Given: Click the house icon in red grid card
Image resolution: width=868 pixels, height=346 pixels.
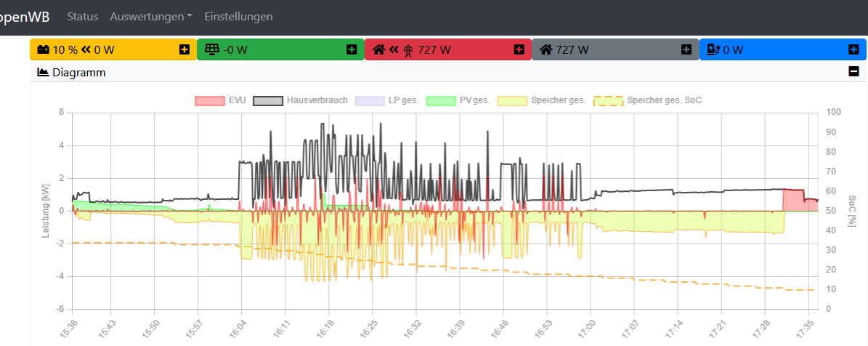Looking at the screenshot, I should click(x=378, y=49).
